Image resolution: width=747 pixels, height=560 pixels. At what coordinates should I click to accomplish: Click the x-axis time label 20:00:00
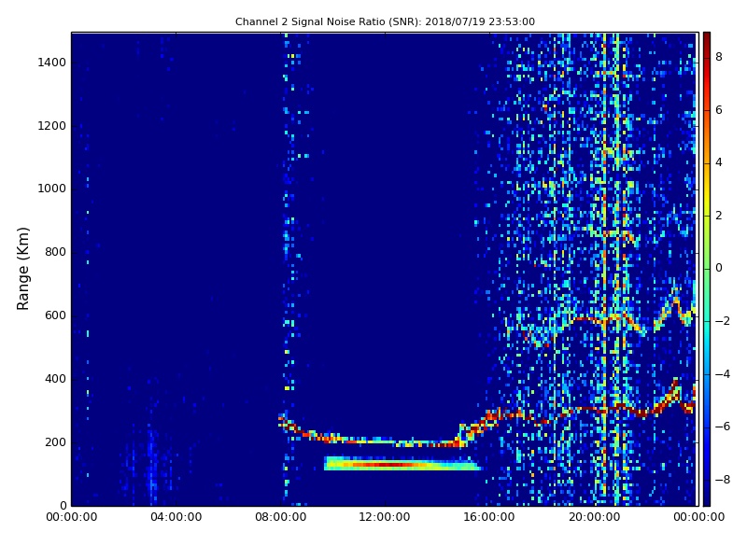[x=594, y=517]
